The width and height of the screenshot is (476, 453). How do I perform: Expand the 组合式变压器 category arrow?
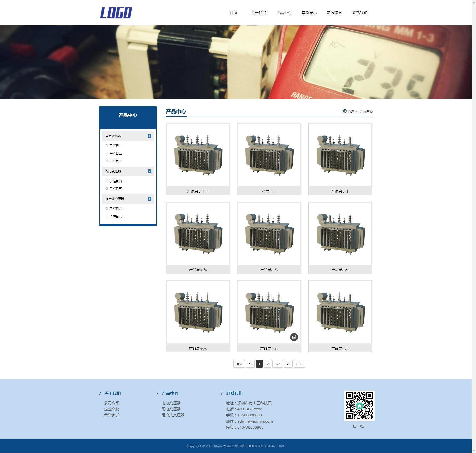coord(149,199)
